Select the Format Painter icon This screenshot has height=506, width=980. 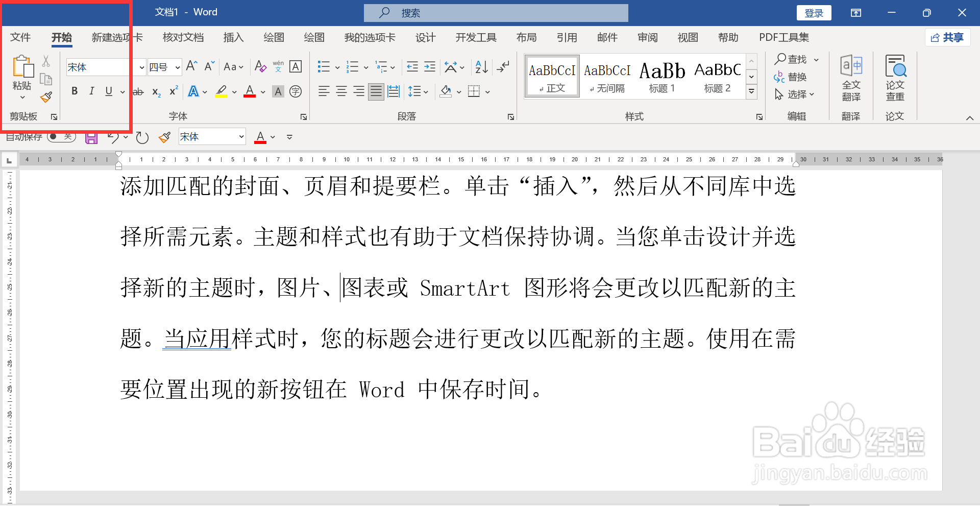[46, 97]
